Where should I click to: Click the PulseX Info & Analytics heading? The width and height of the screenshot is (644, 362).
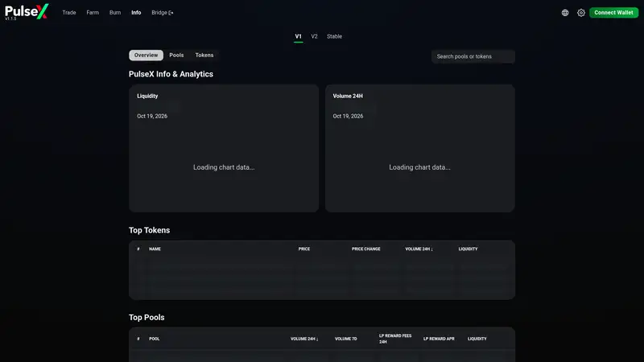[x=171, y=74]
